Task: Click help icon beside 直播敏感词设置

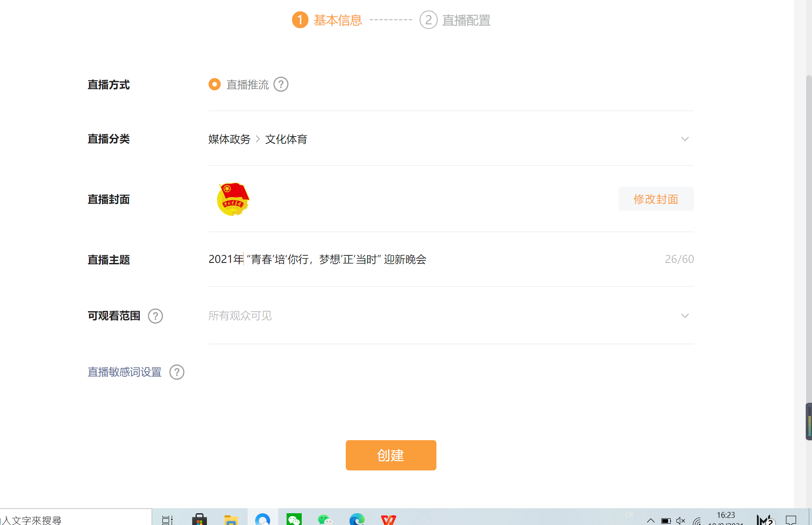Action: [177, 372]
